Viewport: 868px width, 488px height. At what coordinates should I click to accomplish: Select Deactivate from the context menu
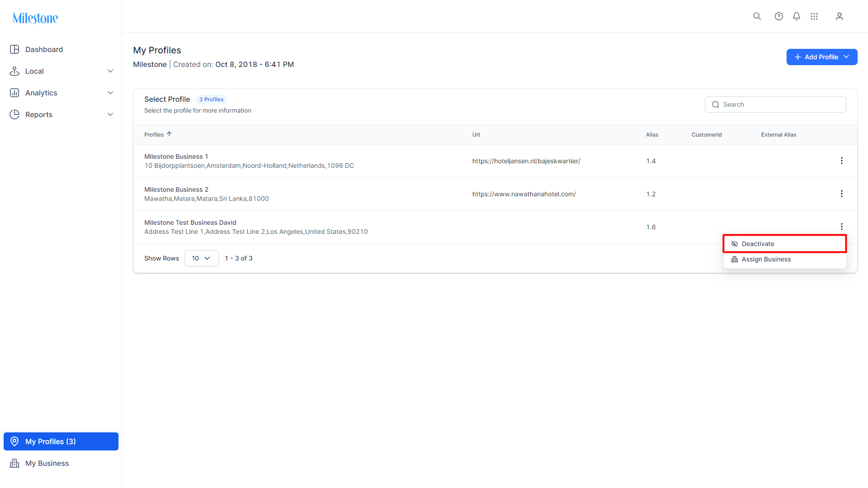tap(785, 244)
